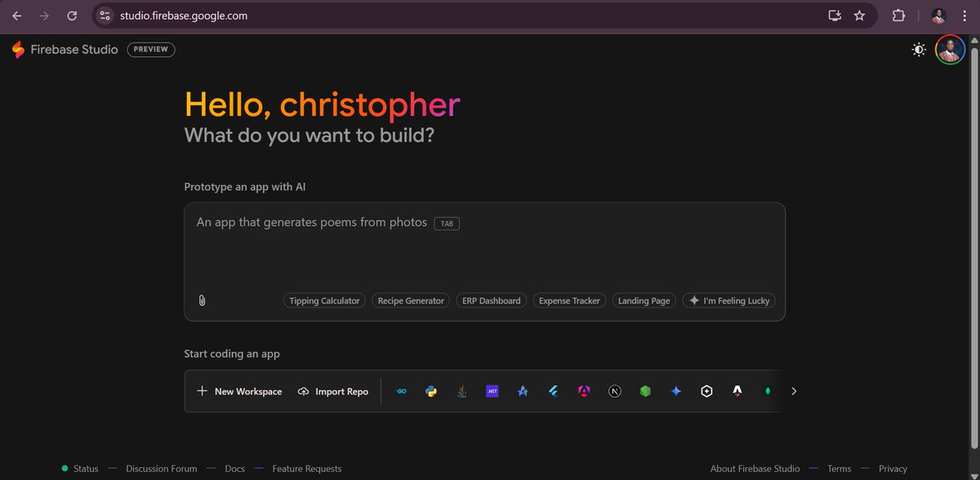980x480 pixels.
Task: Go forward in browser
Action: tap(44, 16)
